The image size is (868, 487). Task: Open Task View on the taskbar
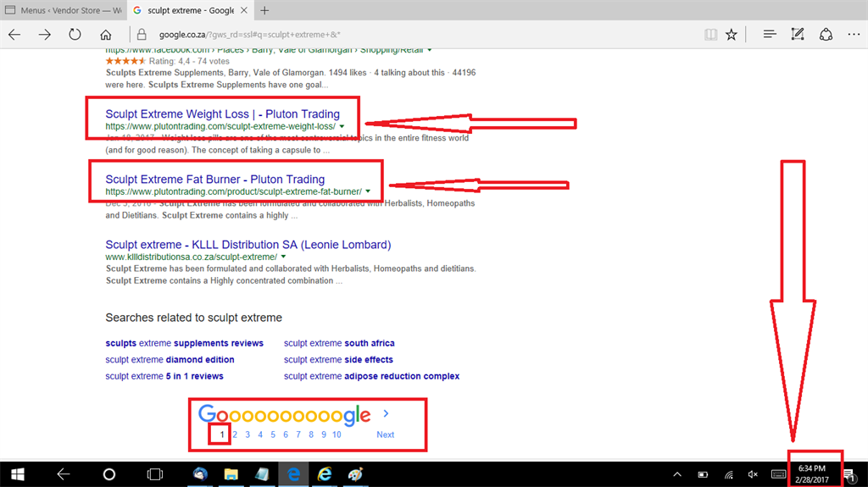[x=155, y=474]
